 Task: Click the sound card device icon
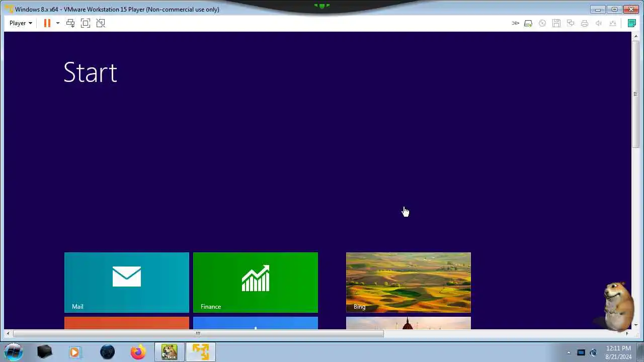tap(599, 23)
